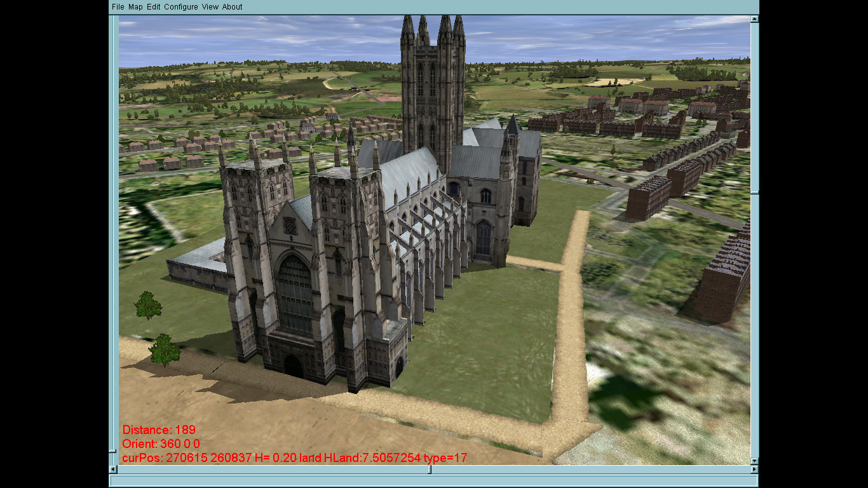868x488 pixels.
Task: Click the curPos coordinates readout
Action: pyautogui.click(x=295, y=457)
